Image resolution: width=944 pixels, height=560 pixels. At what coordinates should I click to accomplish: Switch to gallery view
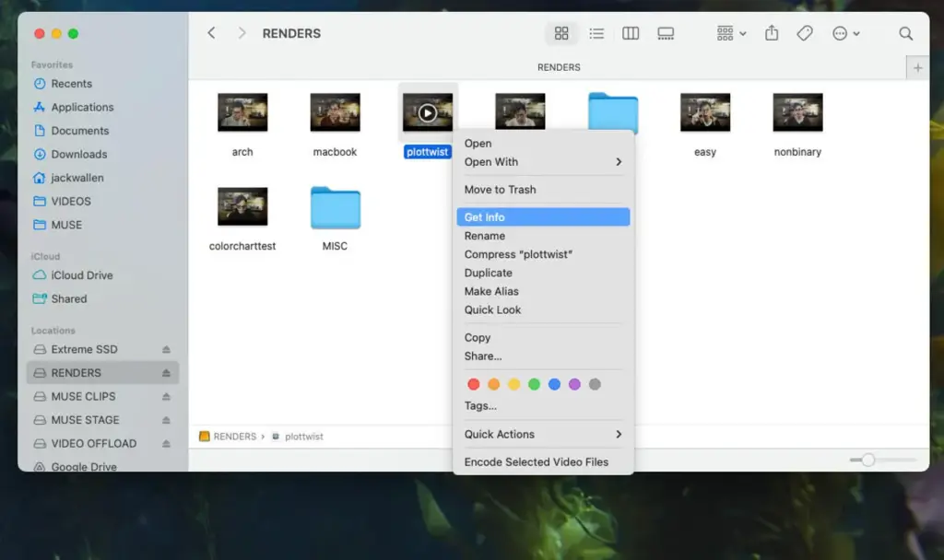[666, 34]
